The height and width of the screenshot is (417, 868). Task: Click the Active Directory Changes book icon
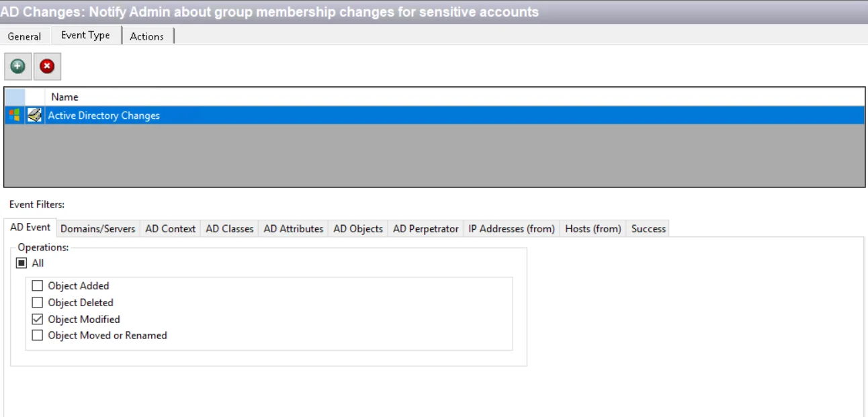pos(34,115)
